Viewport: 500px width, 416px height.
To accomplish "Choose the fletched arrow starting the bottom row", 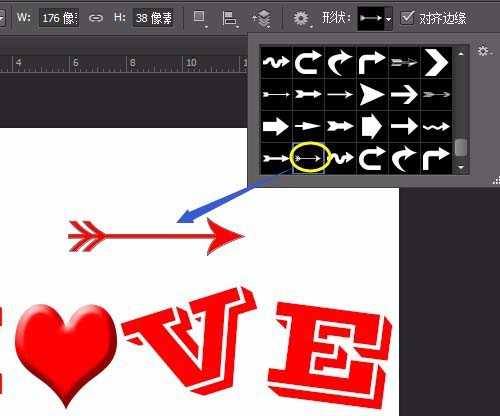I will click(276, 158).
